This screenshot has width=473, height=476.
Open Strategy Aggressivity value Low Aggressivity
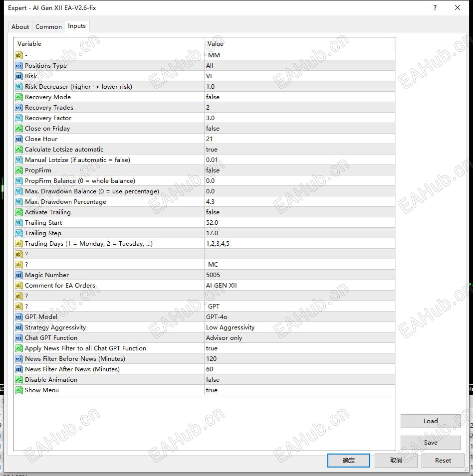[300, 327]
